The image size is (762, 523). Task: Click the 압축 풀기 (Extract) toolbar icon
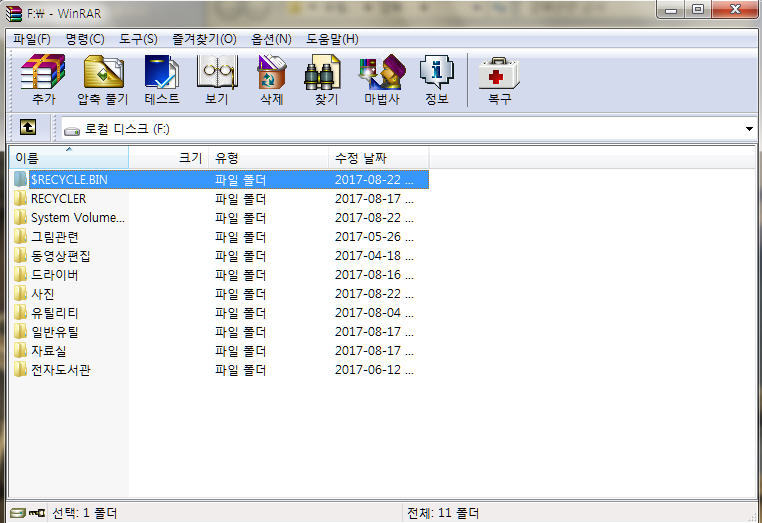pyautogui.click(x=104, y=72)
